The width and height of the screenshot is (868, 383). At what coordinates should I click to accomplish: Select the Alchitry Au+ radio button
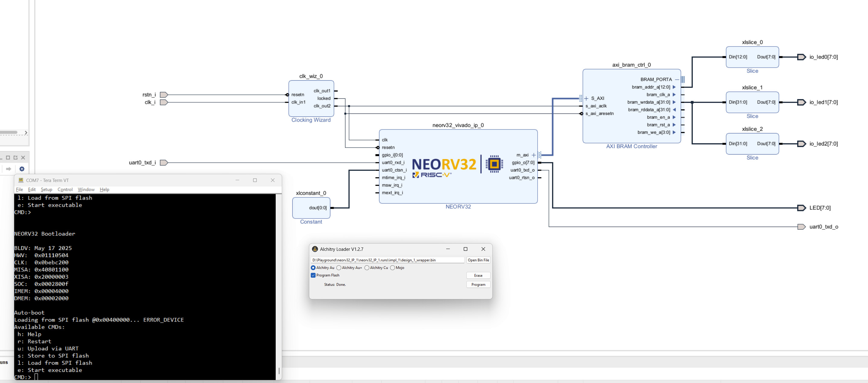339,268
